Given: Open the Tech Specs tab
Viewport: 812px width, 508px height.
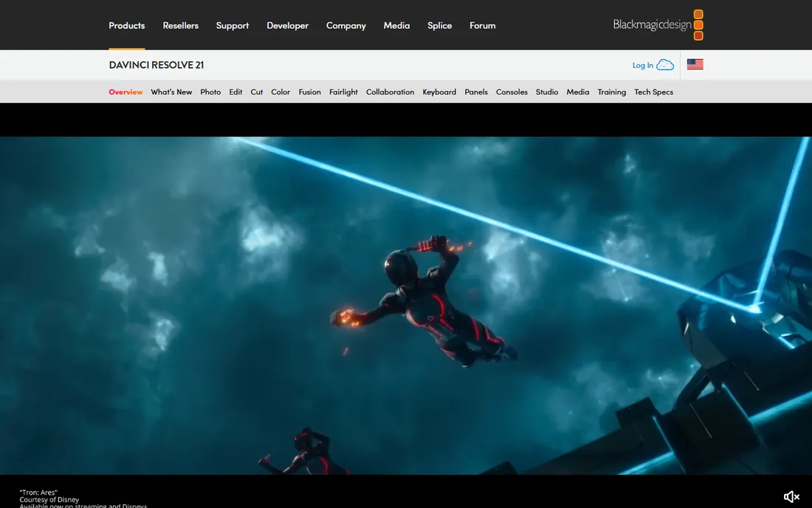Looking at the screenshot, I should click(653, 92).
